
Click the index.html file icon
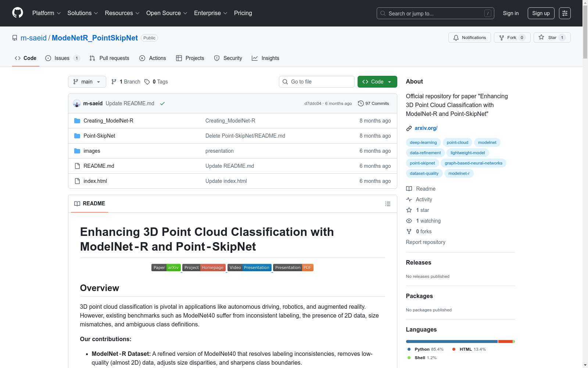[77, 181]
